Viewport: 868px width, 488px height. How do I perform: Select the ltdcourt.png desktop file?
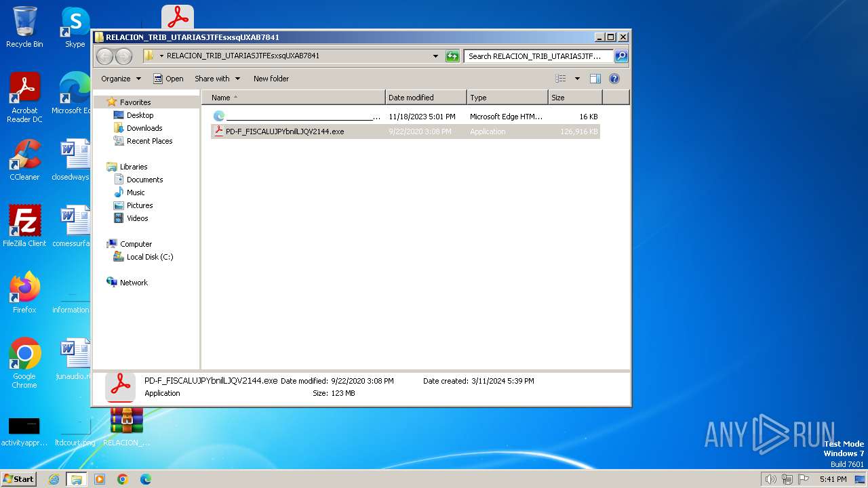pyautogui.click(x=75, y=431)
